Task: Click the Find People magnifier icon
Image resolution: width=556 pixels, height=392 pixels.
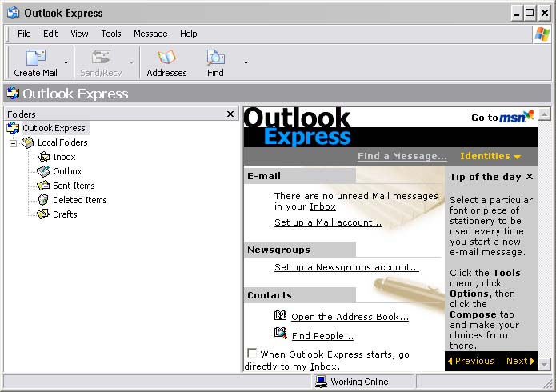Action: coord(281,334)
